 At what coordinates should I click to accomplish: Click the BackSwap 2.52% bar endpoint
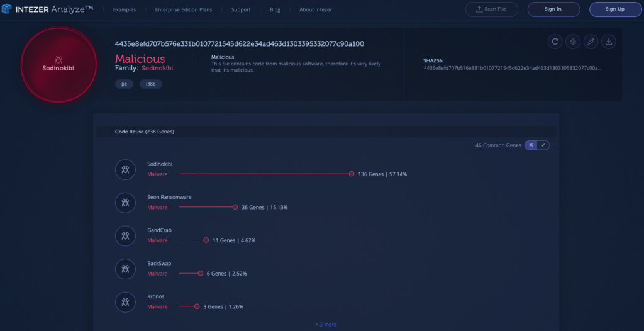coord(201,274)
